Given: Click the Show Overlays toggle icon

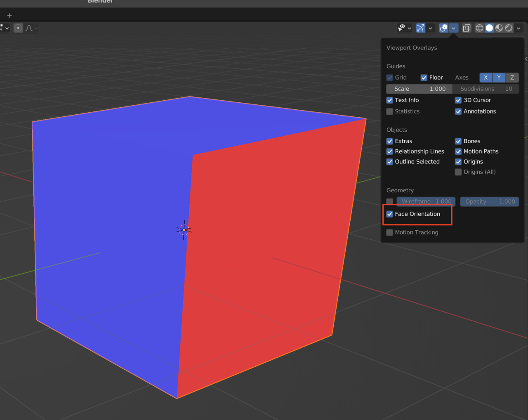Looking at the screenshot, I should point(443,28).
